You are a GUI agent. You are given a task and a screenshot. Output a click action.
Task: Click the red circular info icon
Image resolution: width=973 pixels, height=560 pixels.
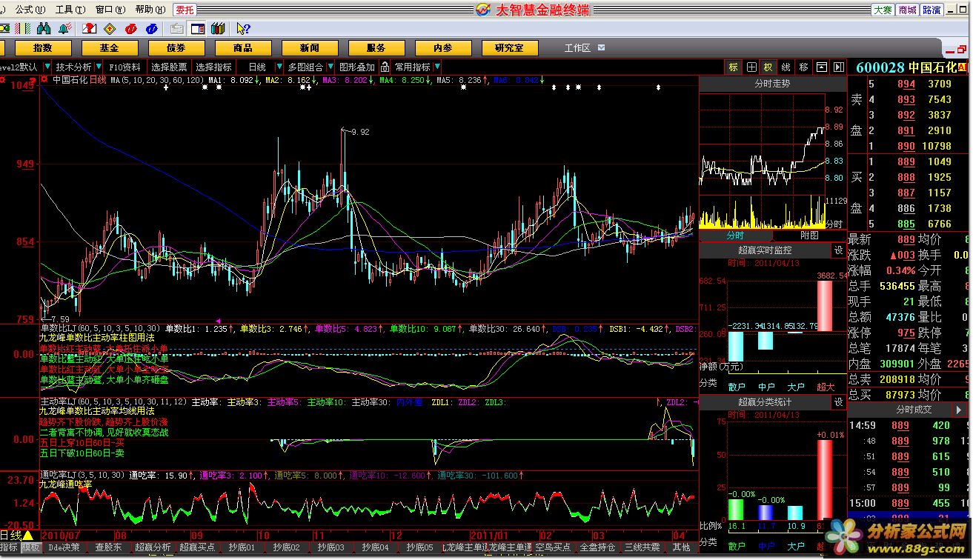[x=131, y=29]
